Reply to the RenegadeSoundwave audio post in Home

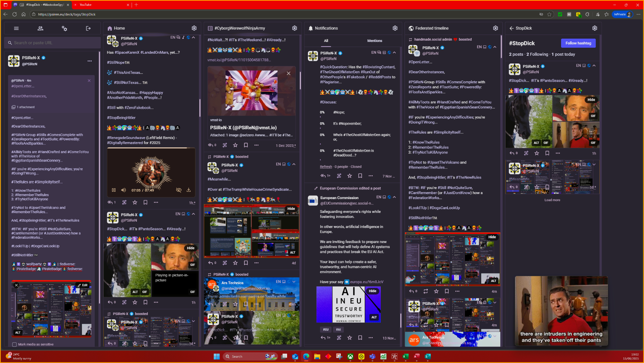110,202
